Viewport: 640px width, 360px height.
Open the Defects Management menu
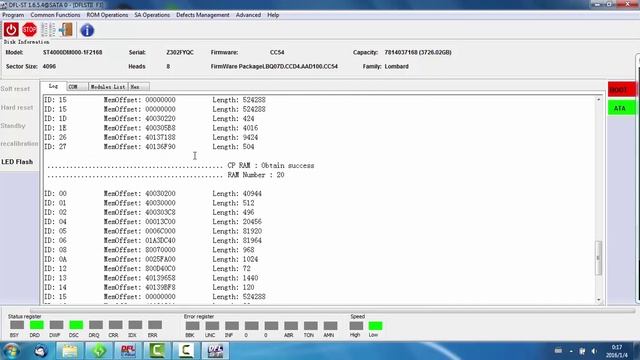(x=202, y=15)
